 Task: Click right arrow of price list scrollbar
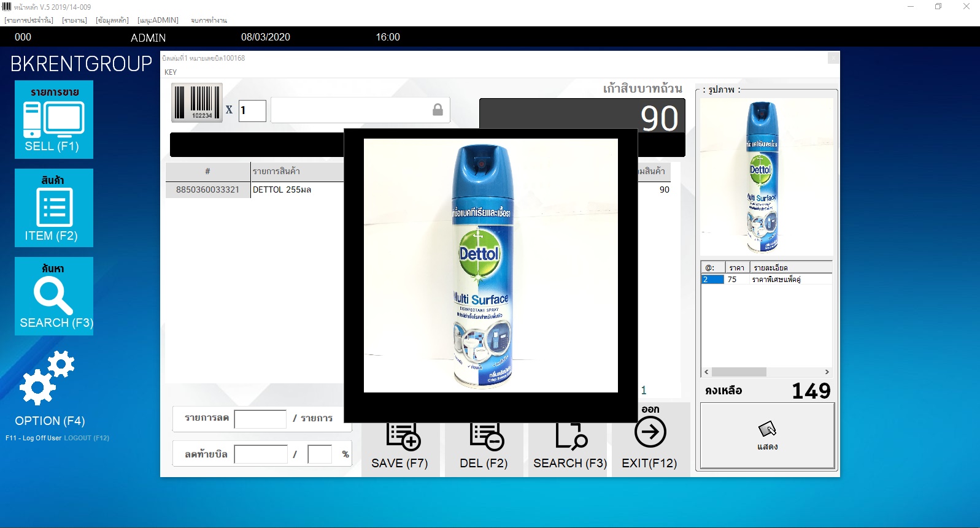tap(827, 372)
